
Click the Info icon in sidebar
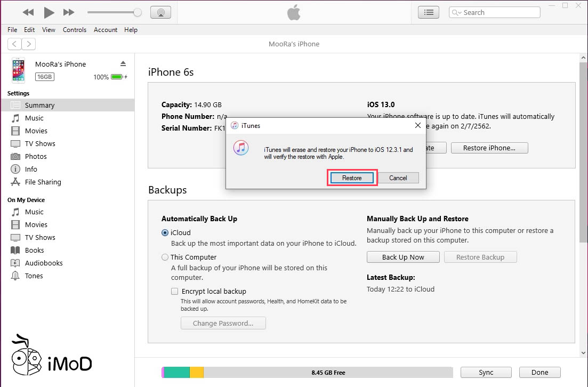(x=15, y=169)
